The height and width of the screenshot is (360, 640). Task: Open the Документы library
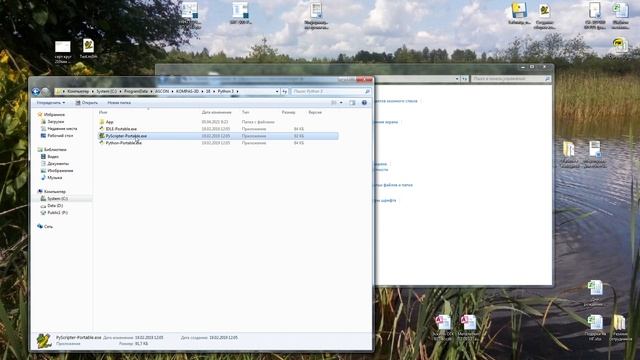coord(58,164)
